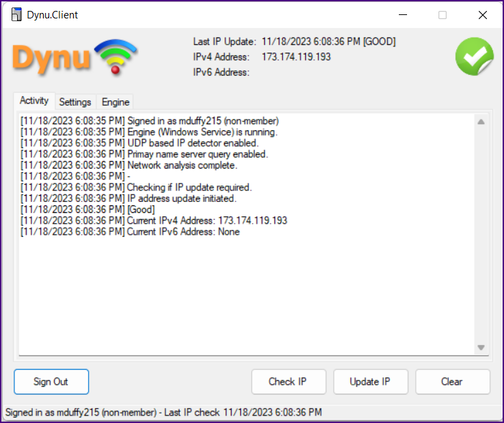The height and width of the screenshot is (423, 504).
Task: Click the scroll up arrow in log
Action: 481,121
